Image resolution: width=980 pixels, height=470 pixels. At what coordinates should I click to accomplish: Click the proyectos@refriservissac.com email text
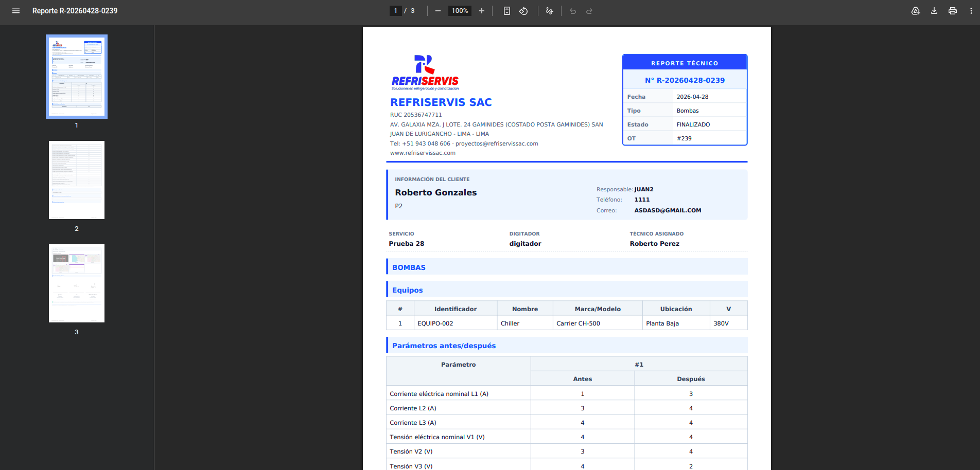[x=497, y=143]
